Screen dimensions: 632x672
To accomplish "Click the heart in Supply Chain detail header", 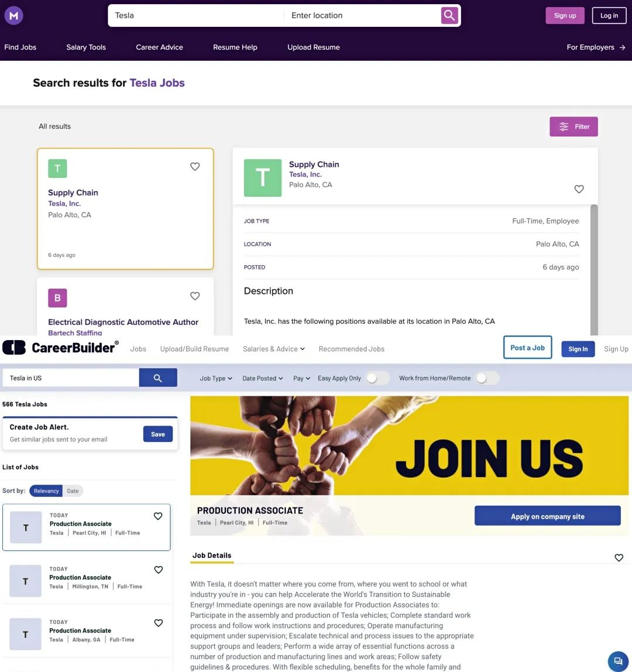I will (579, 189).
